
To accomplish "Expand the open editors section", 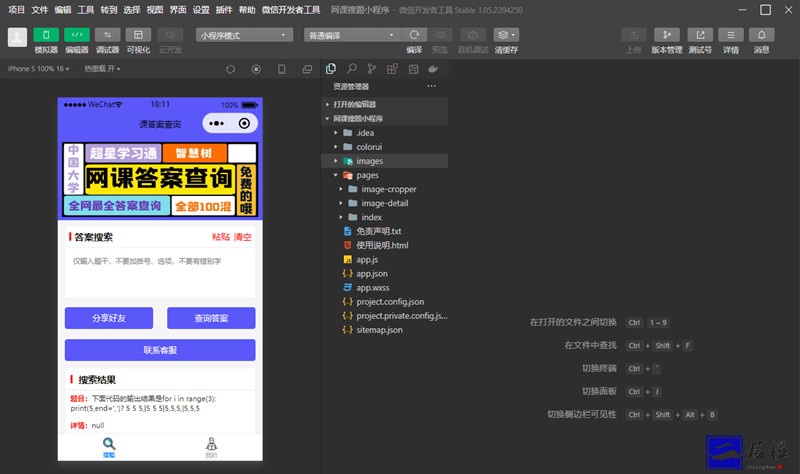I will (385, 104).
